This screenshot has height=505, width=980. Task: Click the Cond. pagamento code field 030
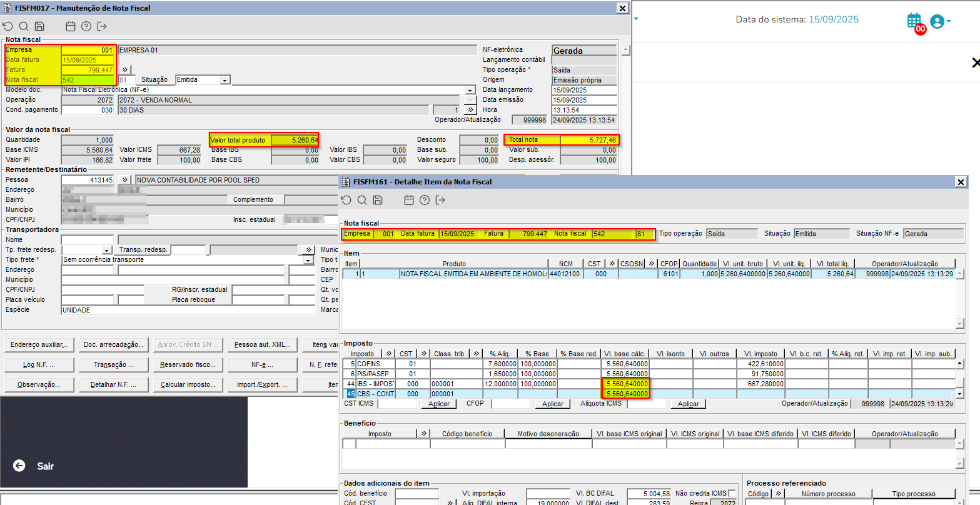(x=88, y=110)
